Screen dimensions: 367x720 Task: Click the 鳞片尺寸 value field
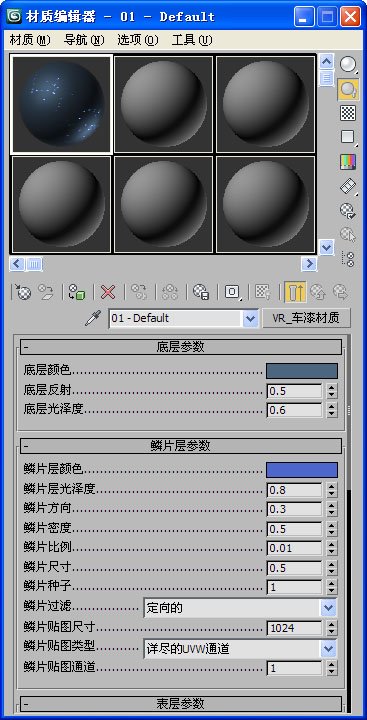pyautogui.click(x=294, y=568)
